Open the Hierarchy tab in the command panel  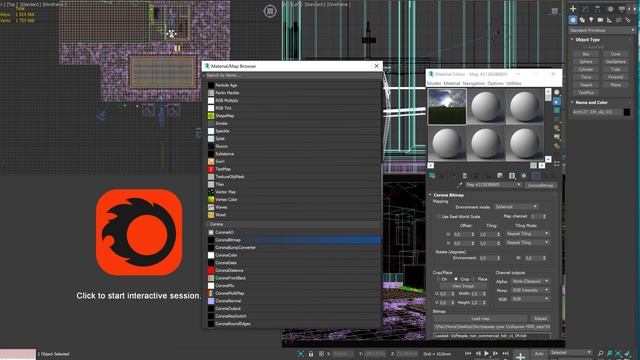point(597,9)
